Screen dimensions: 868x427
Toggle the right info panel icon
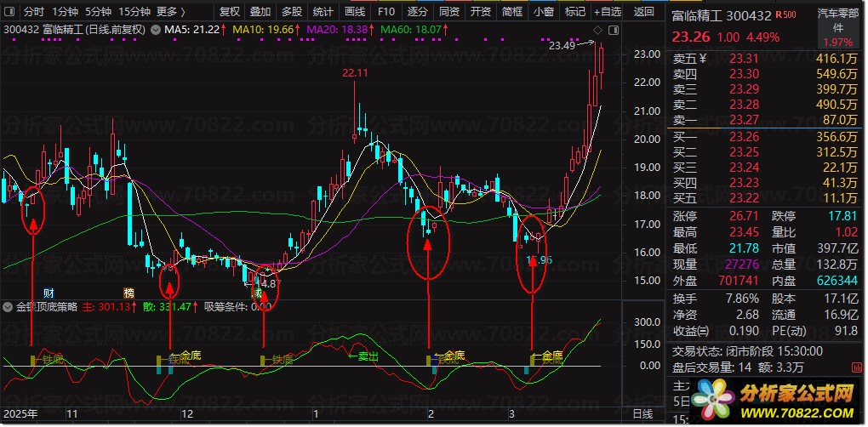point(614,30)
